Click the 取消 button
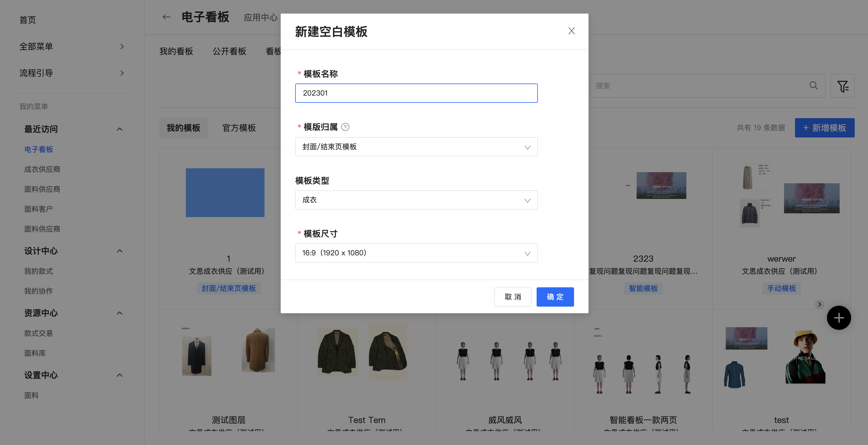Viewport: 868px width, 445px height. pyautogui.click(x=512, y=297)
